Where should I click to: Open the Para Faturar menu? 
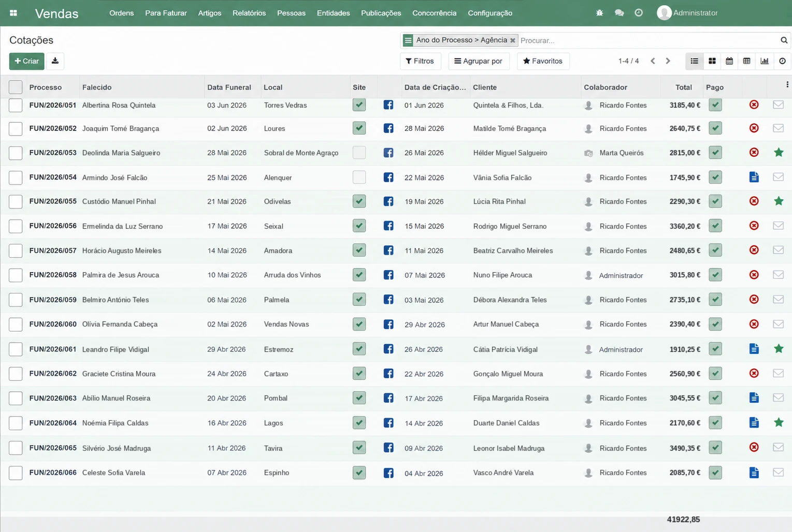[166, 13]
